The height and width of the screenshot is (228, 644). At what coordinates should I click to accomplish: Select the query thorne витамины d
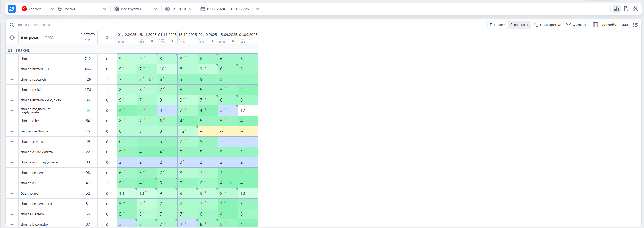36,204
